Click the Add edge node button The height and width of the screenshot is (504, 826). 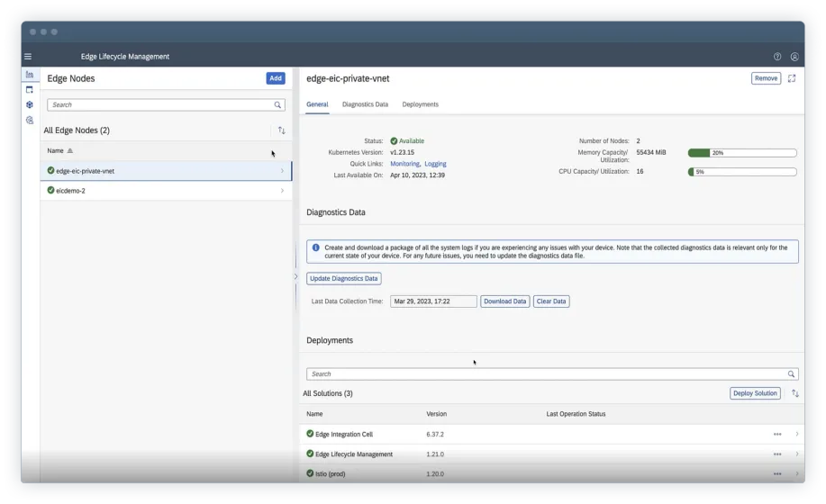(x=276, y=78)
